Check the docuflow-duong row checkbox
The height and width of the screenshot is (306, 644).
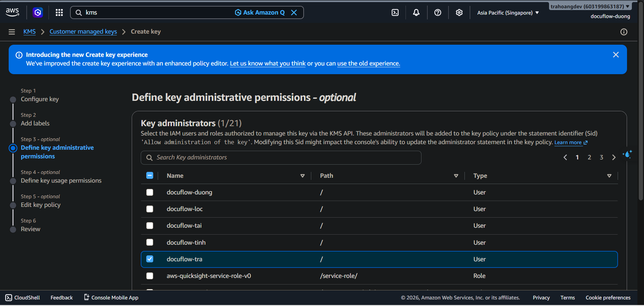click(150, 192)
